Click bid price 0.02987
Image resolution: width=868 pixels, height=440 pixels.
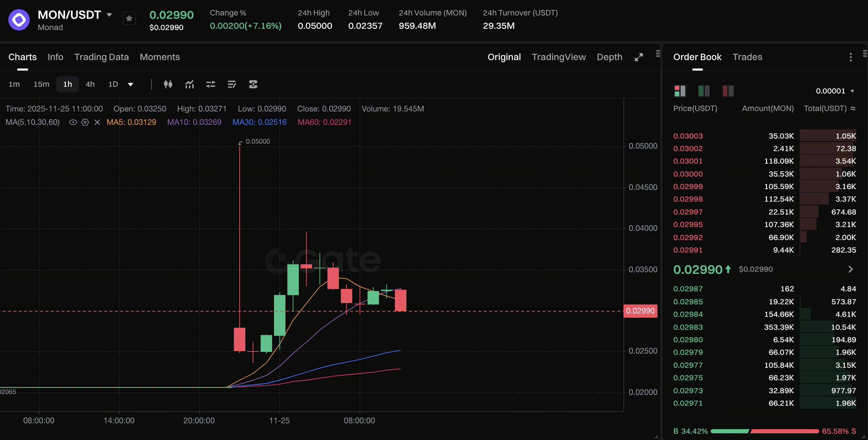[x=688, y=289]
